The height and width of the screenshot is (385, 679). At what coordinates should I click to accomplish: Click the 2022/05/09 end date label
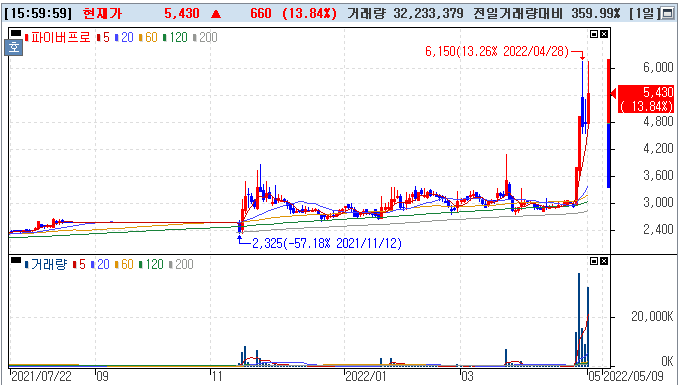[633, 376]
